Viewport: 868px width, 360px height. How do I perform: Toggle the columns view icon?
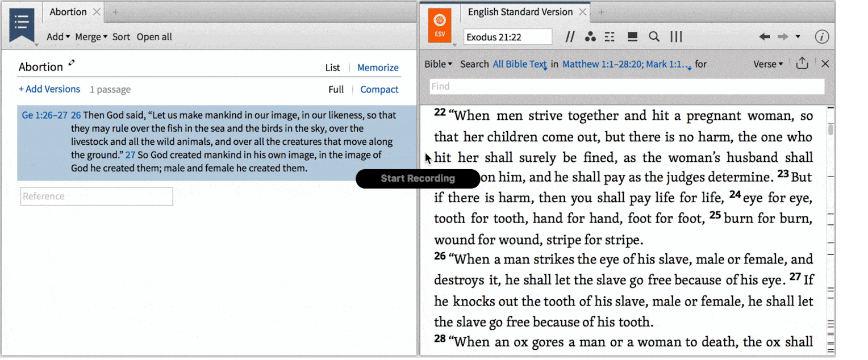pos(676,37)
